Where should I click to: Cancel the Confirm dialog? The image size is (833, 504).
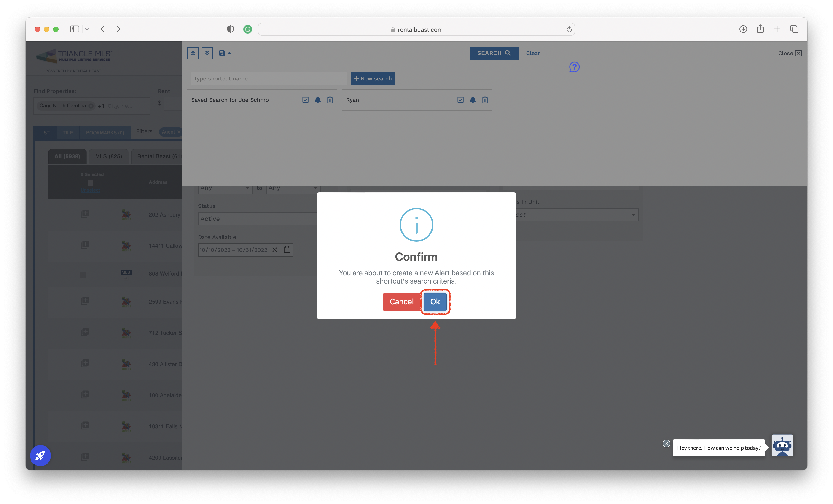(401, 302)
